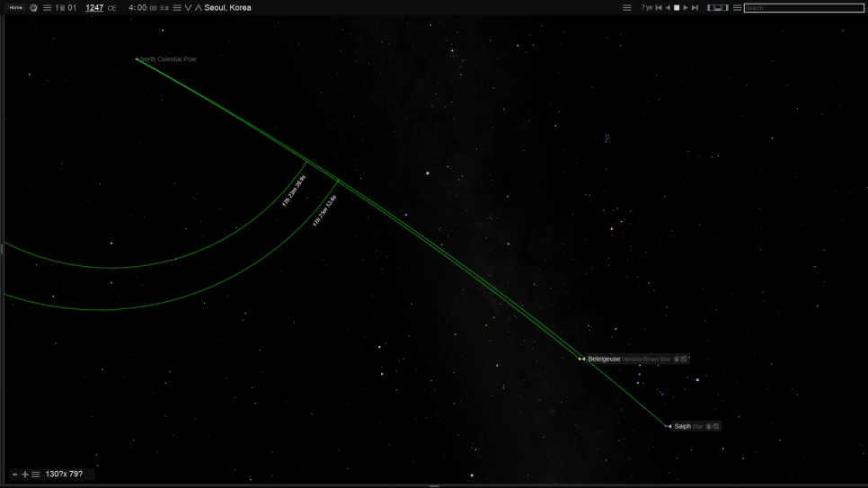Viewport: 868px width, 488px height.
Task: Stop time flow
Action: pos(677,8)
